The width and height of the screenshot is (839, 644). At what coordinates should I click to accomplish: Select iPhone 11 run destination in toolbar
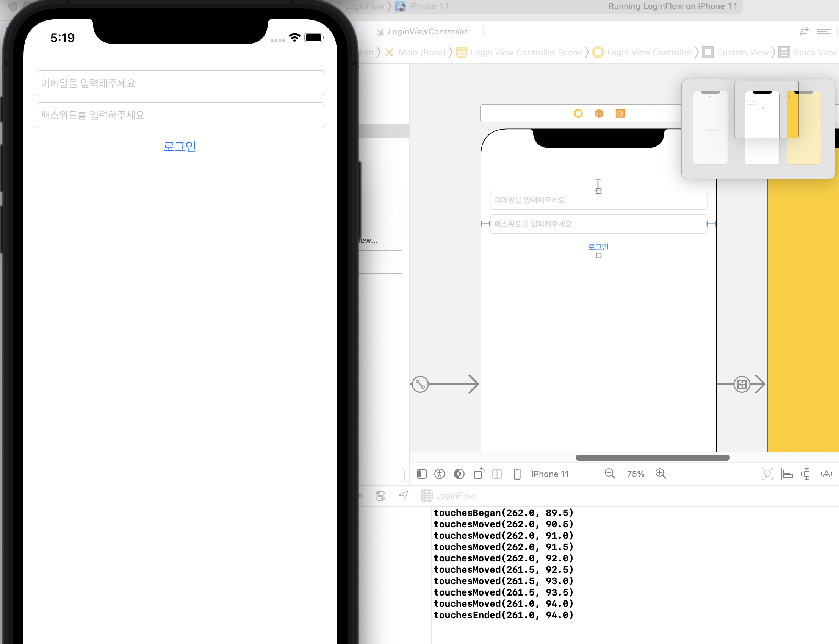tap(422, 6)
